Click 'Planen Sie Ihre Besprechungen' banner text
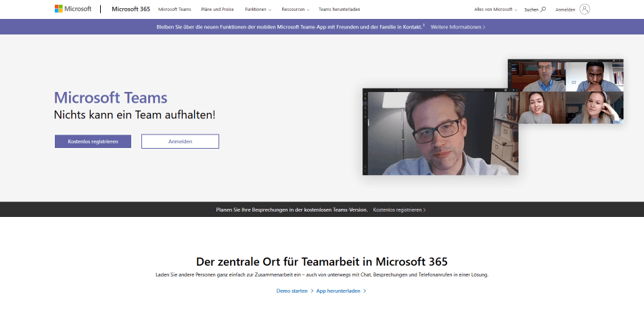 292,210
